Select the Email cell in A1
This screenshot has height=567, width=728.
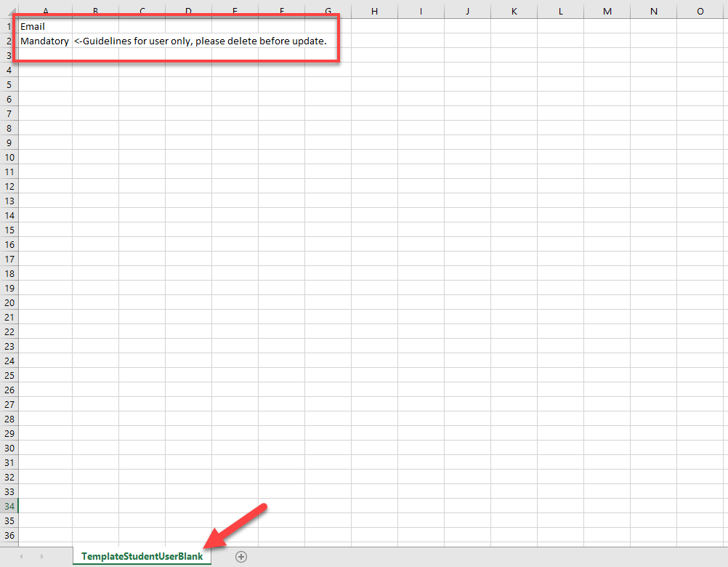(45, 26)
